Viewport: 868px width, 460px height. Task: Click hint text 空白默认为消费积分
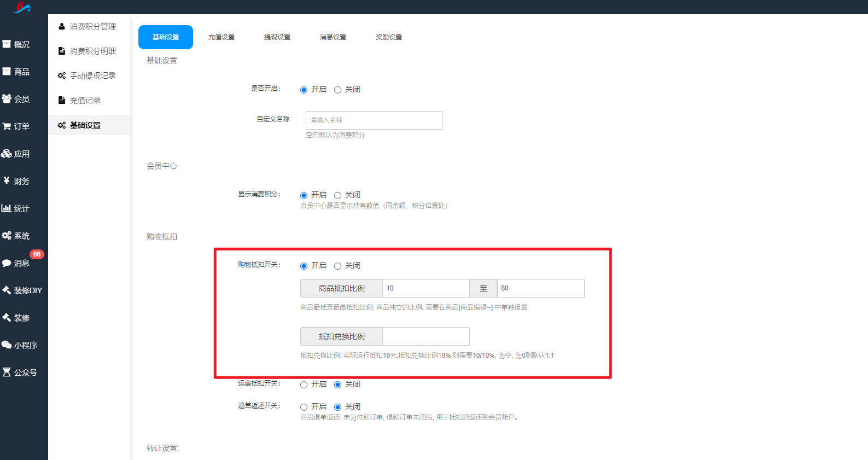(335, 135)
